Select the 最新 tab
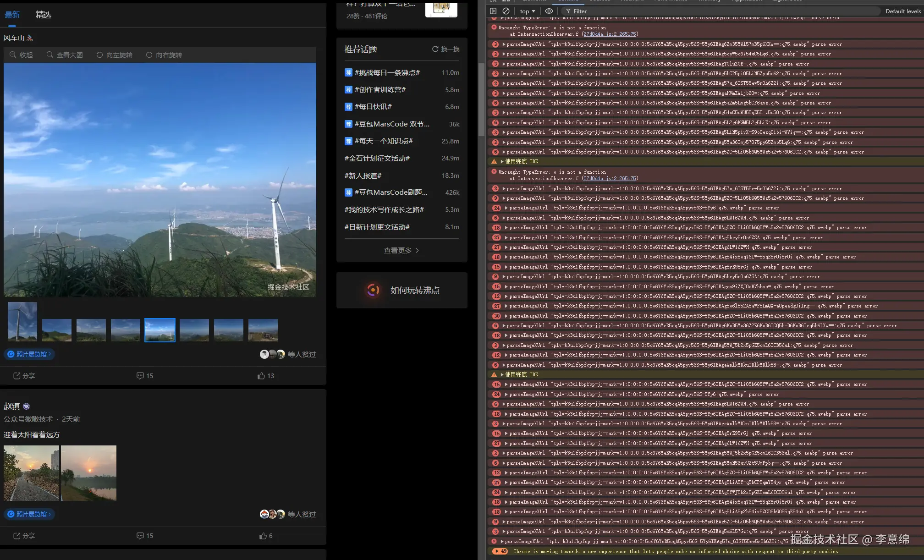Image resolution: width=924 pixels, height=560 pixels. click(12, 15)
